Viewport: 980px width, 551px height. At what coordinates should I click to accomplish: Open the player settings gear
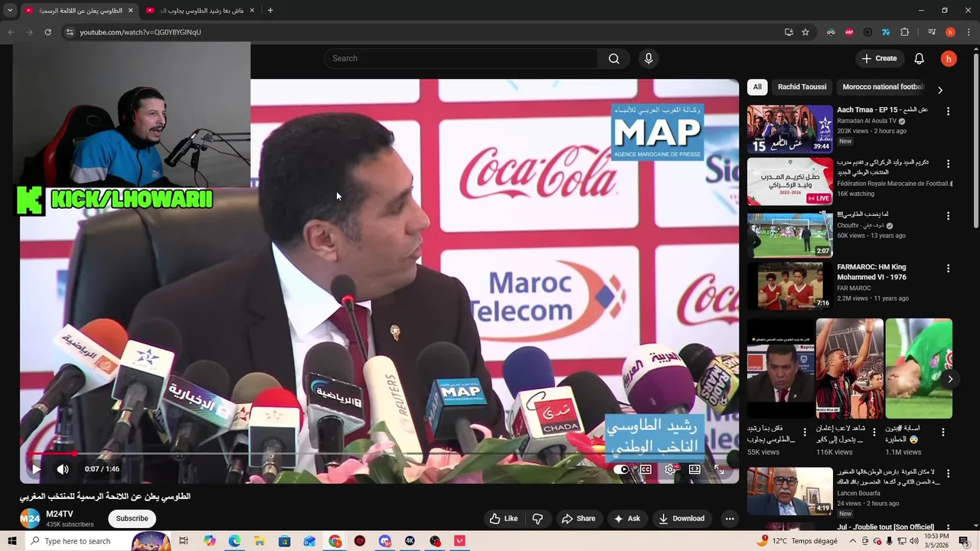tap(671, 469)
